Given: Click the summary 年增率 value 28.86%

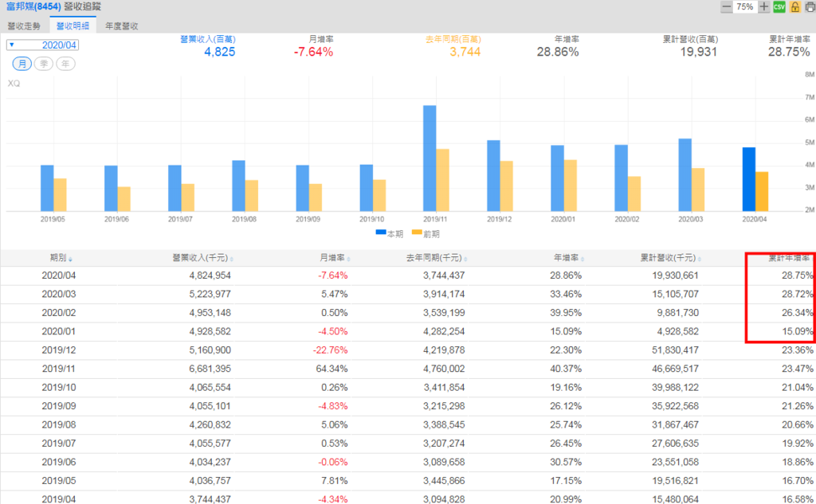Looking at the screenshot, I should pos(558,52).
